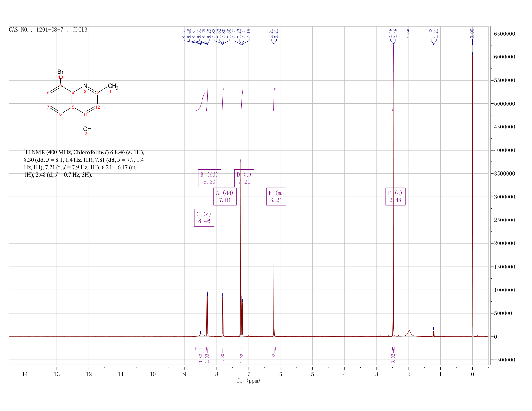Select the A (dd) 7.81 multiplet box
532x411 pixels.
click(225, 196)
